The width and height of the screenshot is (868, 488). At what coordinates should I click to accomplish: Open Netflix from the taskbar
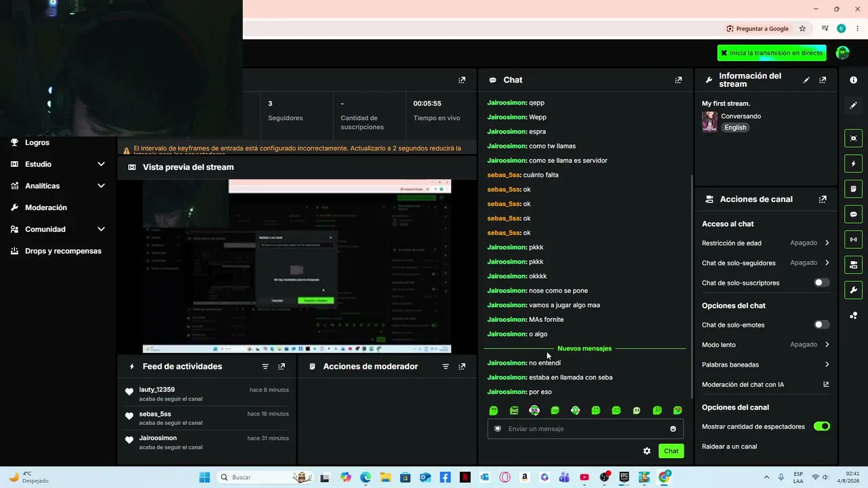point(465,477)
